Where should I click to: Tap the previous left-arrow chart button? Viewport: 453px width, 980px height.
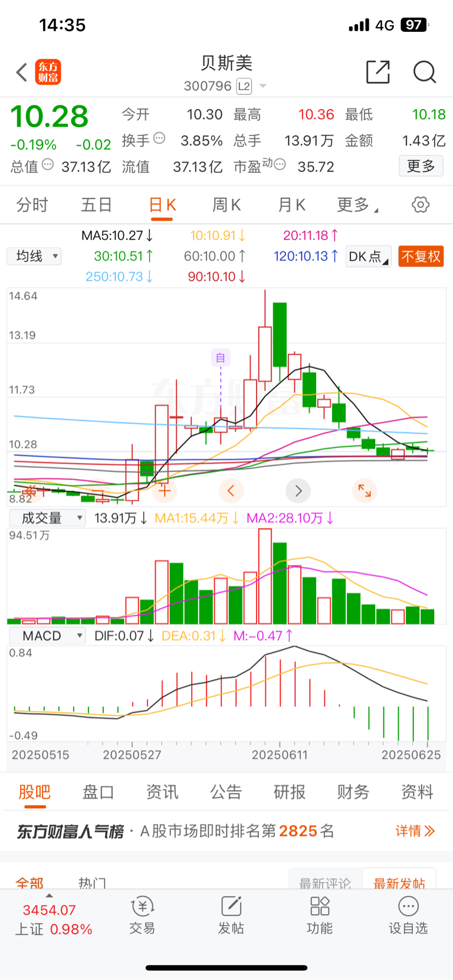coord(231,490)
